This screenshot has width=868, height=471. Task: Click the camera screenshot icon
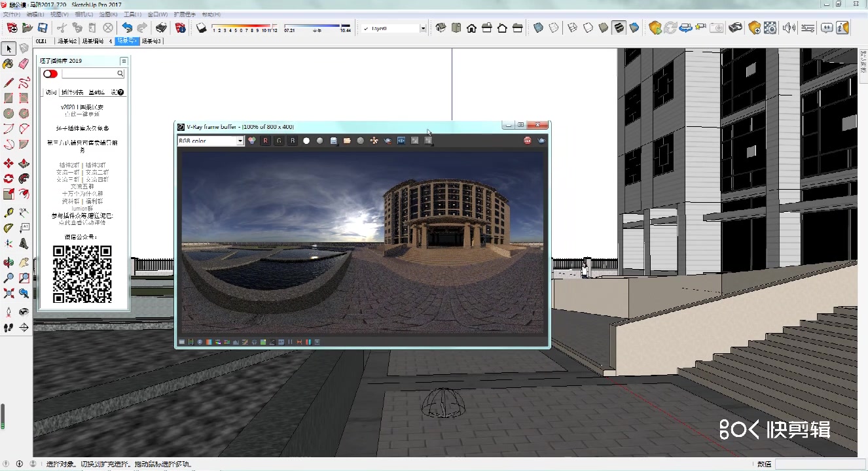click(717, 28)
